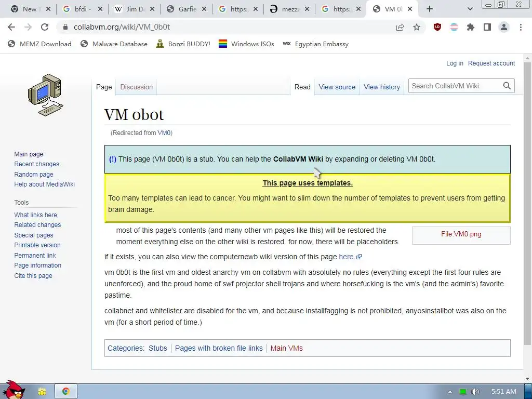This screenshot has width=532, height=399.
Task: Open the Windows ISOs bookmark
Action: [x=246, y=44]
